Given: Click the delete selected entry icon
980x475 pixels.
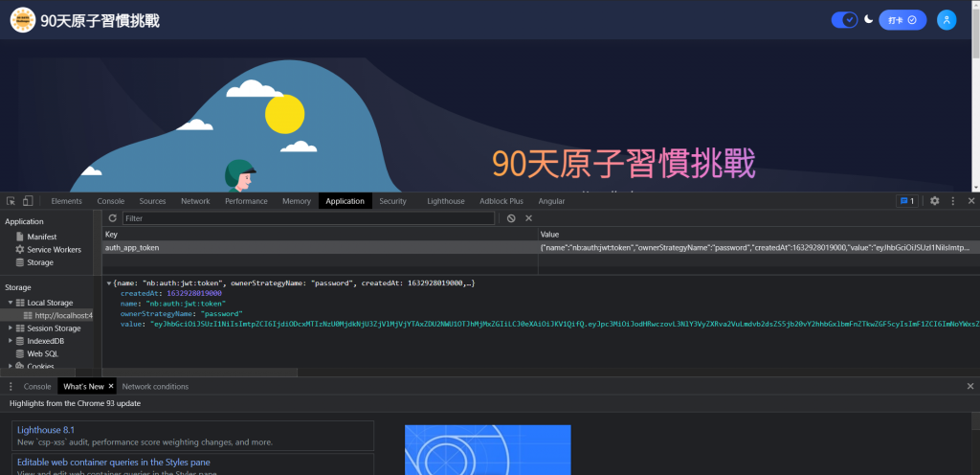Looking at the screenshot, I should tap(528, 218).
